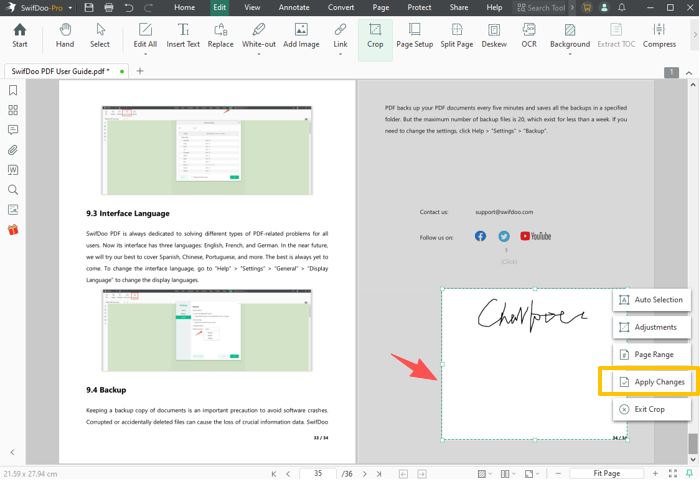This screenshot has width=700, height=480.
Task: Open the attachments paperclip panel
Action: click(13, 150)
